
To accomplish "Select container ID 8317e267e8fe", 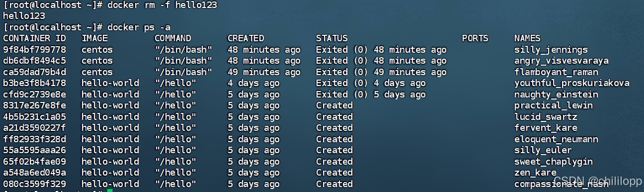I will [34, 105].
